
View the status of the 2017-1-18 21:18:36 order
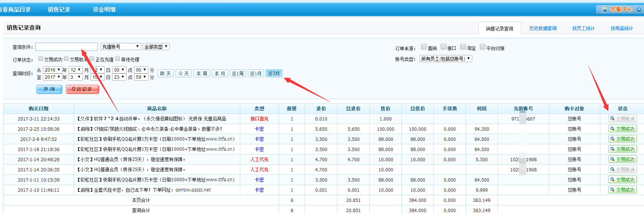623,149
